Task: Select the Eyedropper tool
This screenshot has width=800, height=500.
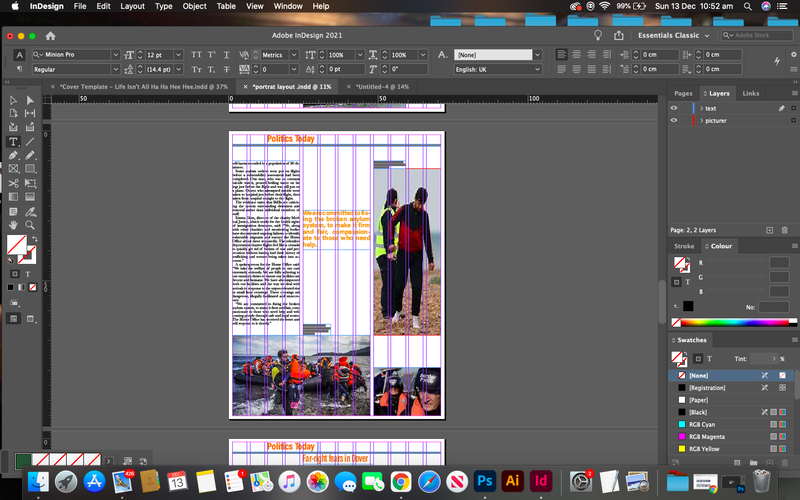Action: click(x=30, y=211)
